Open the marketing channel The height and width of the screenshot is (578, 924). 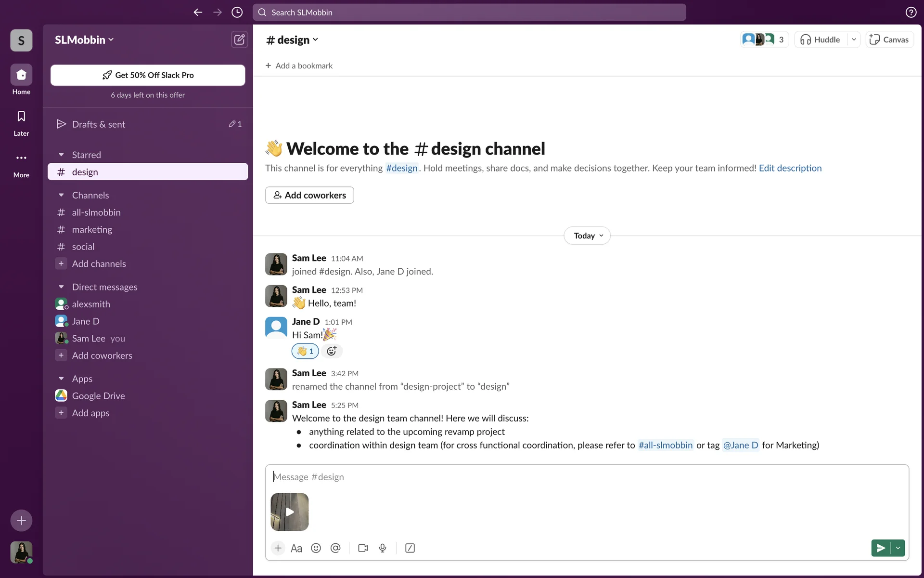click(x=92, y=230)
